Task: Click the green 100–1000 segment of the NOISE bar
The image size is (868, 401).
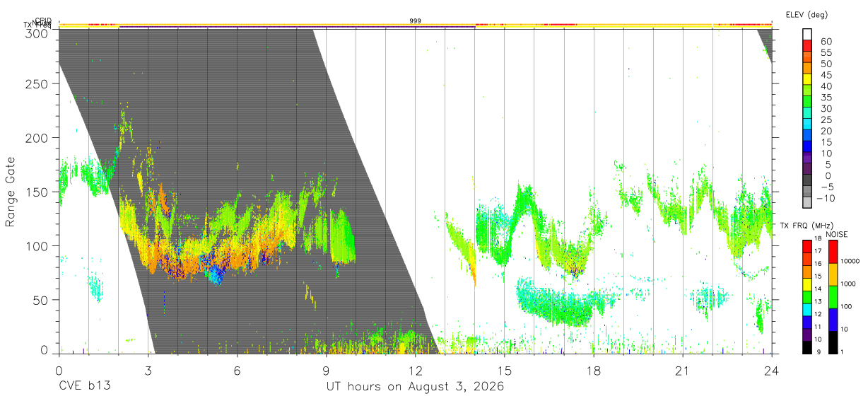Action: click(832, 296)
